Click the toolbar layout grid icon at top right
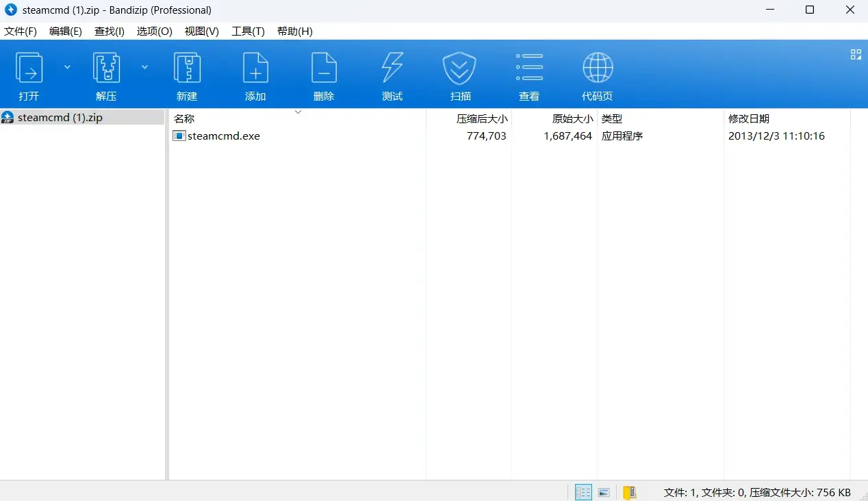The width and height of the screenshot is (868, 501). click(x=856, y=55)
